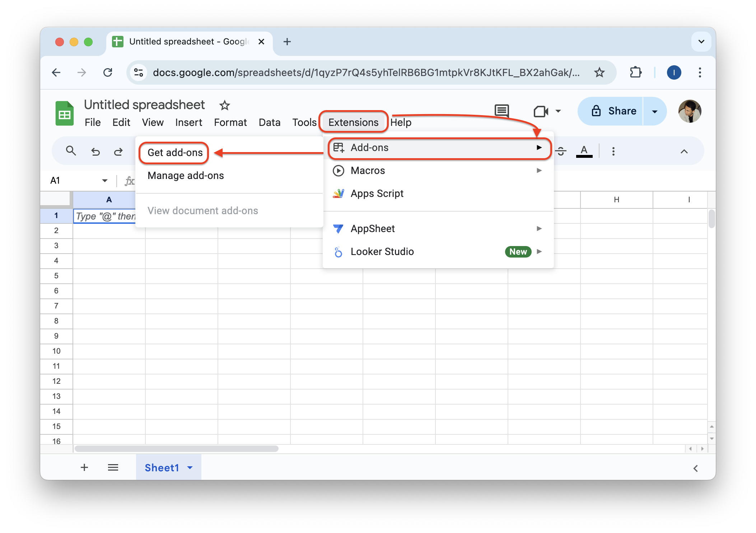Click the video meeting camera icon
The image size is (756, 533).
(x=540, y=111)
